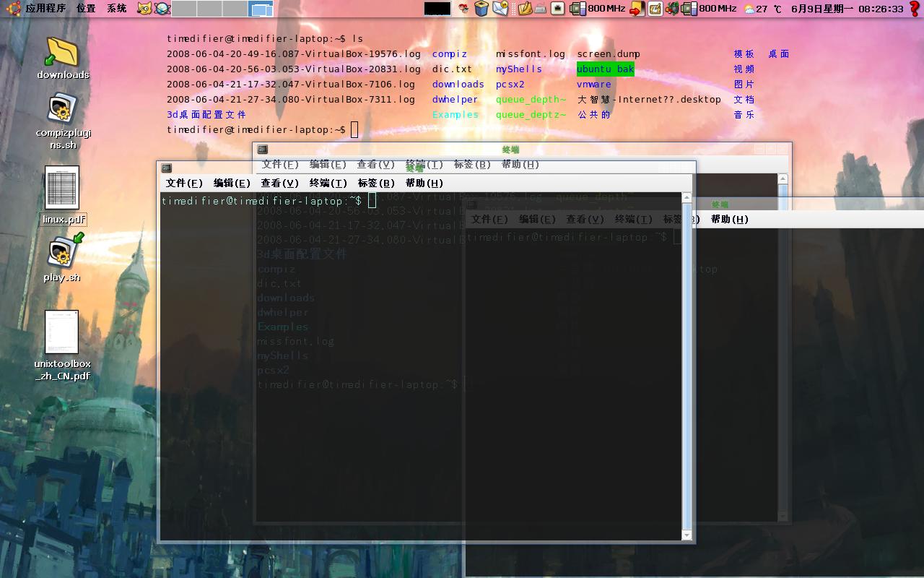
Task: Open 帮助(H) menu in back terminal
Action: 520,165
